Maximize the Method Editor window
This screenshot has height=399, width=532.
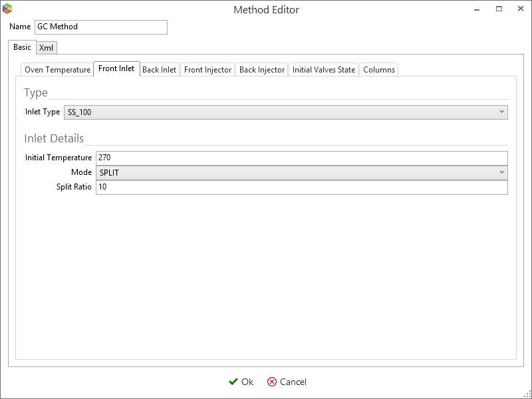(499, 9)
